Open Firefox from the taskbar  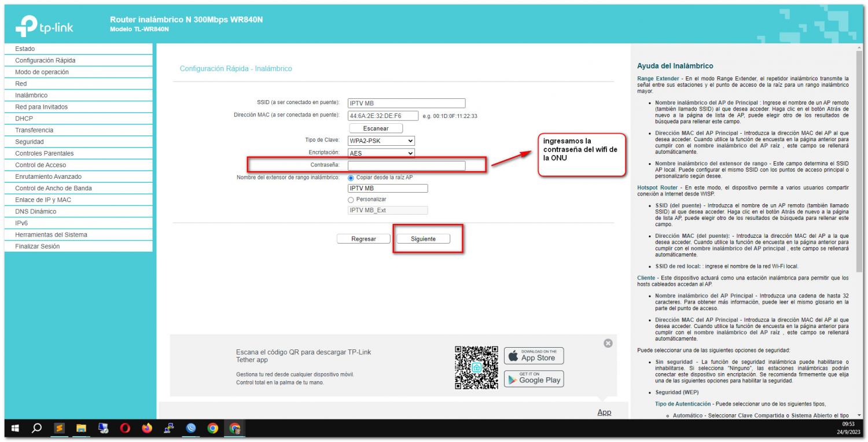click(147, 429)
